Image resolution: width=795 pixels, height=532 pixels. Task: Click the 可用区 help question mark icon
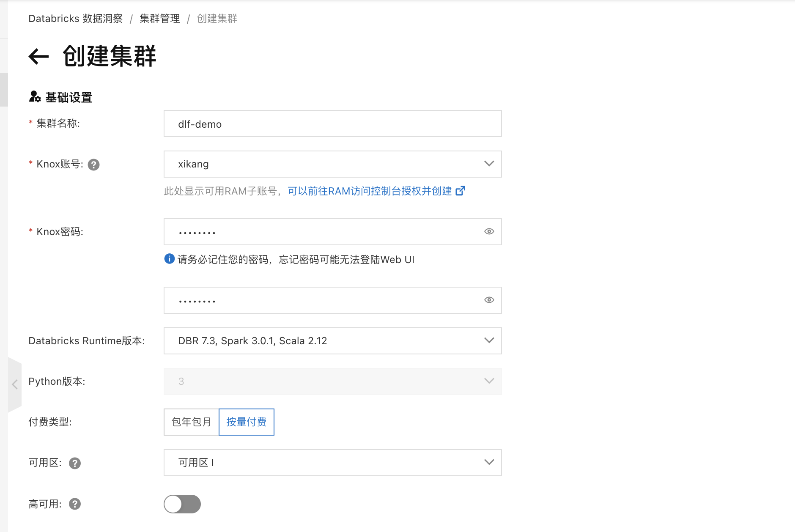(x=75, y=463)
